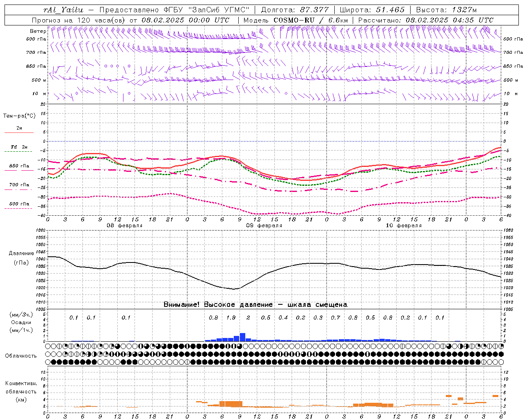Screen dimensions: 525x420
Task: Click the Прогноз на 120 часа(ов) text
Action: pyautogui.click(x=80, y=20)
